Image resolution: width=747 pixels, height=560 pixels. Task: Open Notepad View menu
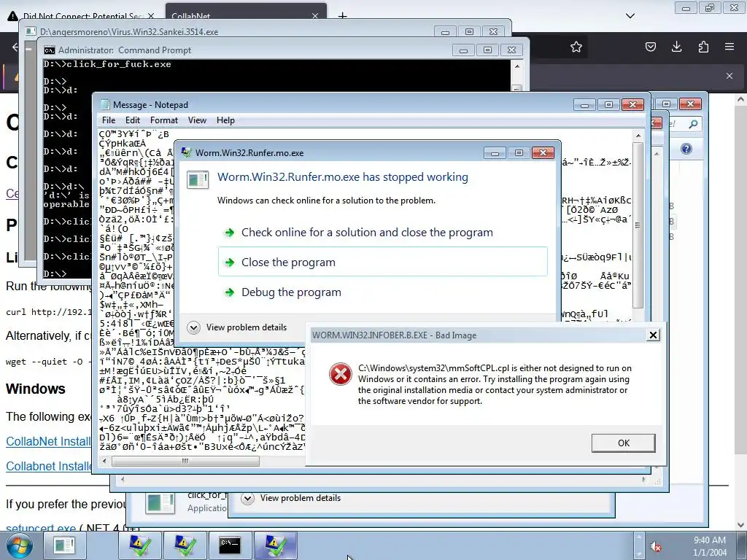point(197,120)
